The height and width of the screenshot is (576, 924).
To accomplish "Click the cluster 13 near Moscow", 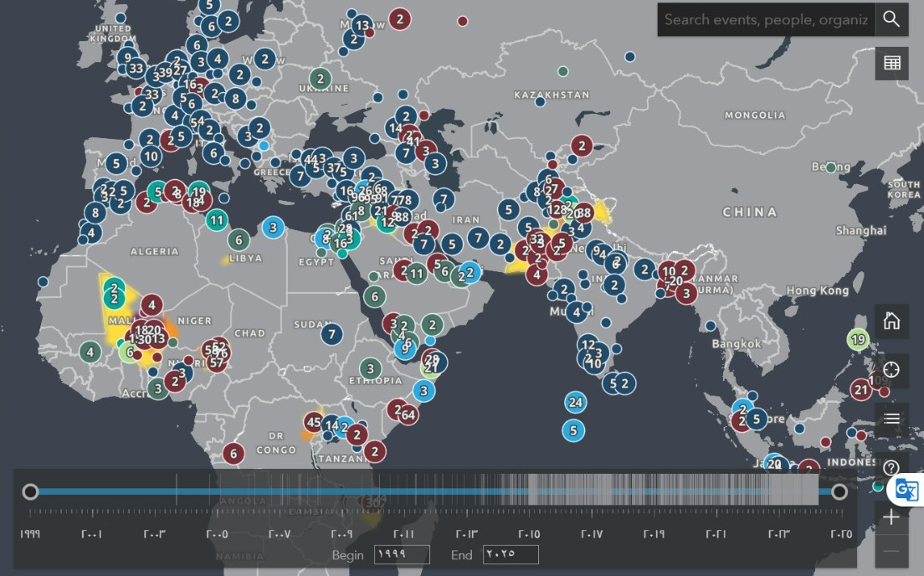I will 362,25.
